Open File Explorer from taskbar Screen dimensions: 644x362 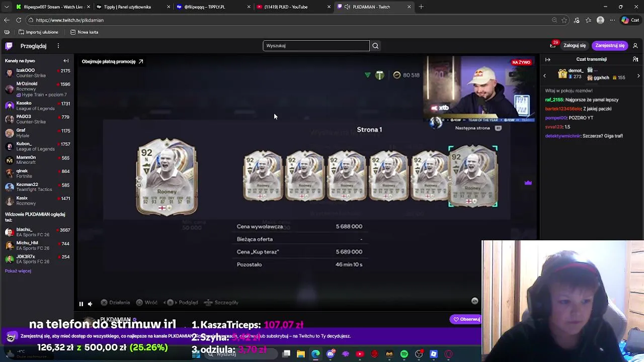(x=301, y=354)
